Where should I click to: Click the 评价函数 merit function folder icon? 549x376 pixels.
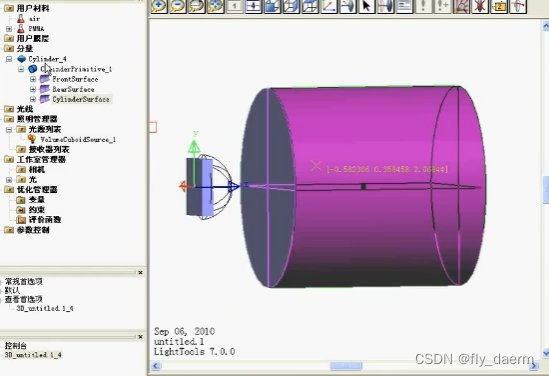point(21,220)
